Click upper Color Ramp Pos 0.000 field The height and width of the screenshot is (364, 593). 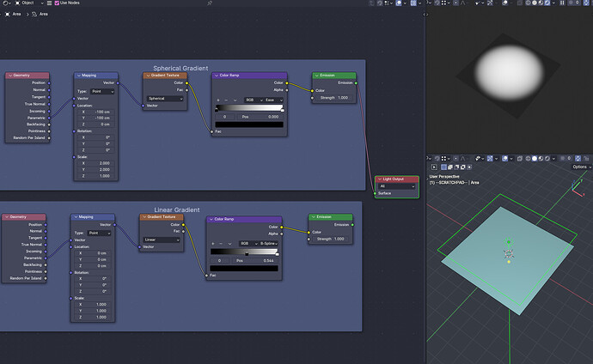tap(260, 117)
